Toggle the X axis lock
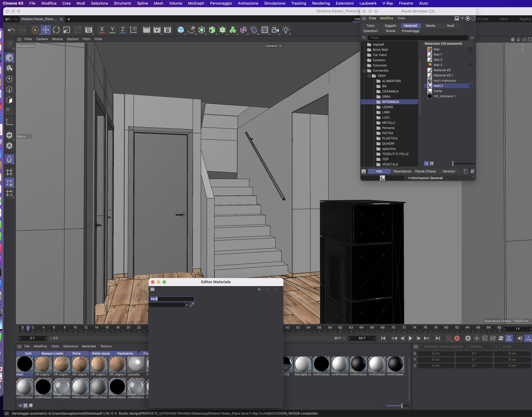Image resolution: width=532 pixels, height=417 pixels. [x=102, y=30]
